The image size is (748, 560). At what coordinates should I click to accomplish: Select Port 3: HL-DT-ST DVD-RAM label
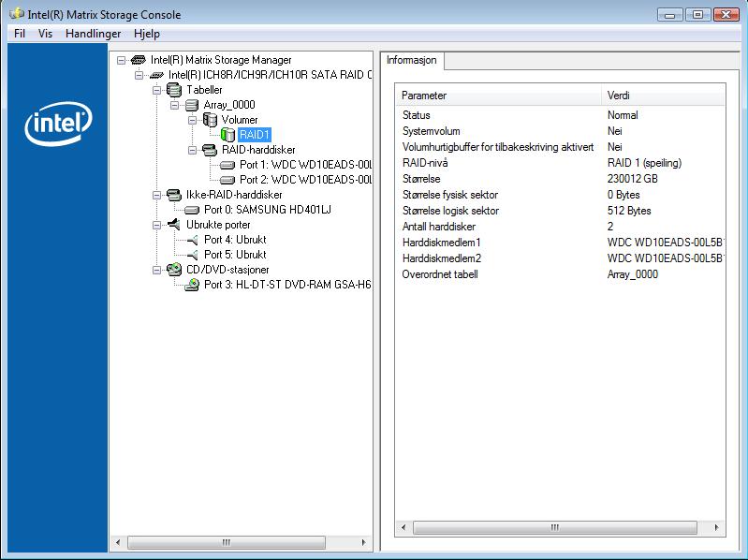pos(287,285)
